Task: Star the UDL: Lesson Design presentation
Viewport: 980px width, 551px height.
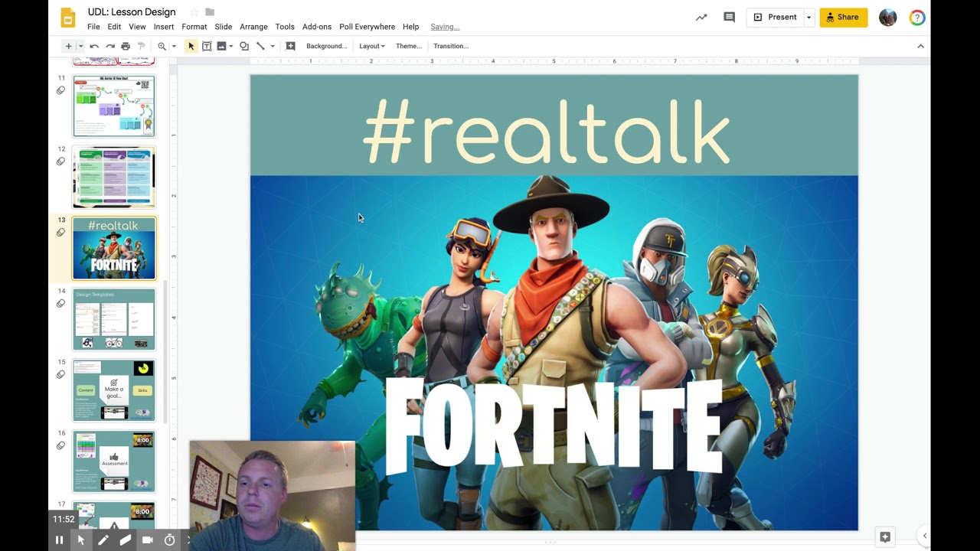Action: [194, 12]
